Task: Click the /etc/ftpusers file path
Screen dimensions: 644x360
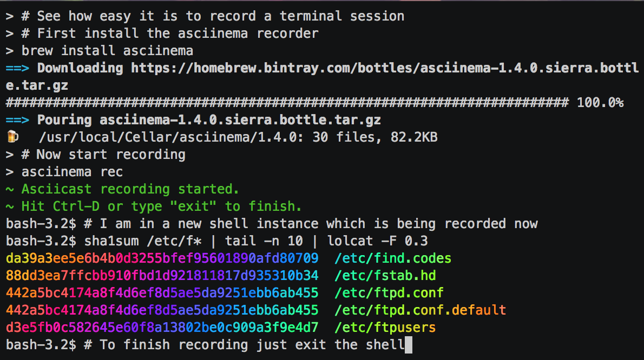Action: click(385, 328)
